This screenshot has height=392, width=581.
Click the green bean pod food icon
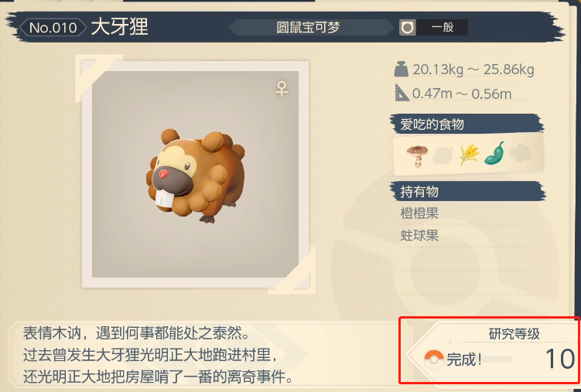[x=494, y=153]
